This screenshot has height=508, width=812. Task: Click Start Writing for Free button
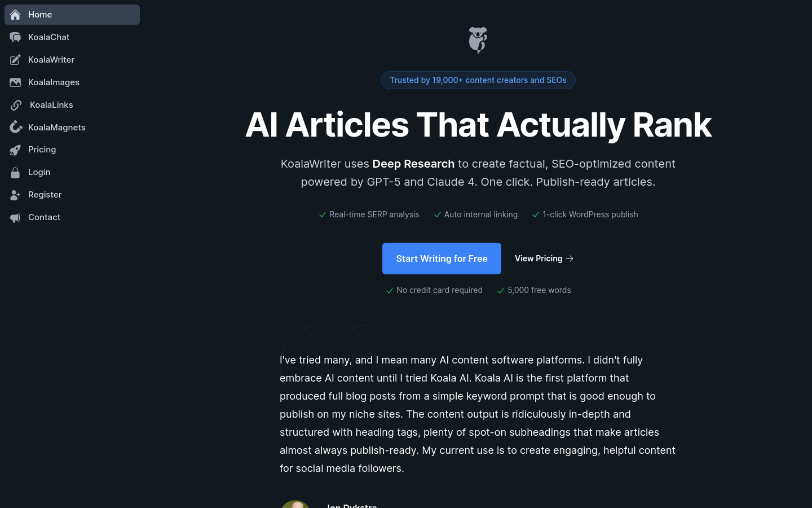coord(442,259)
